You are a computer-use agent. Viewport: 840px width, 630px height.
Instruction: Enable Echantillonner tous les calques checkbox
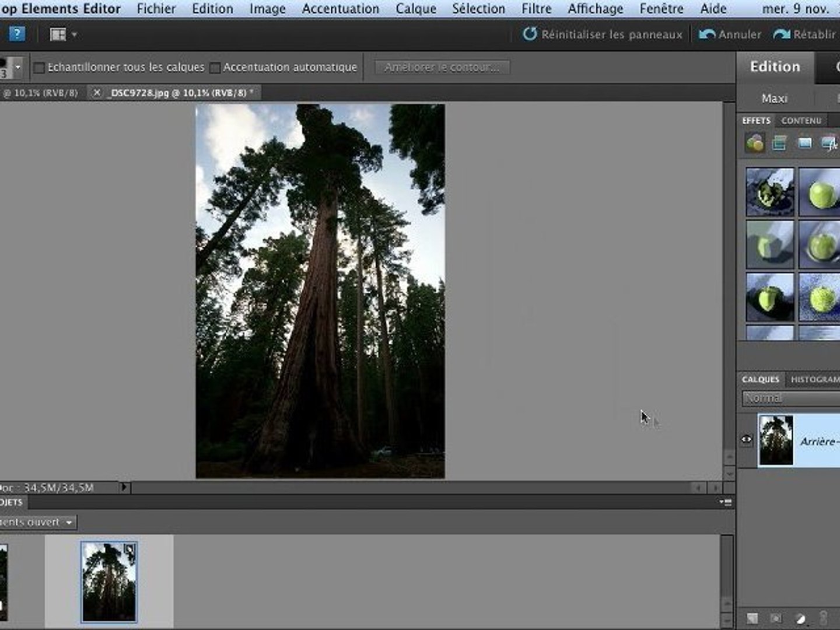39,68
